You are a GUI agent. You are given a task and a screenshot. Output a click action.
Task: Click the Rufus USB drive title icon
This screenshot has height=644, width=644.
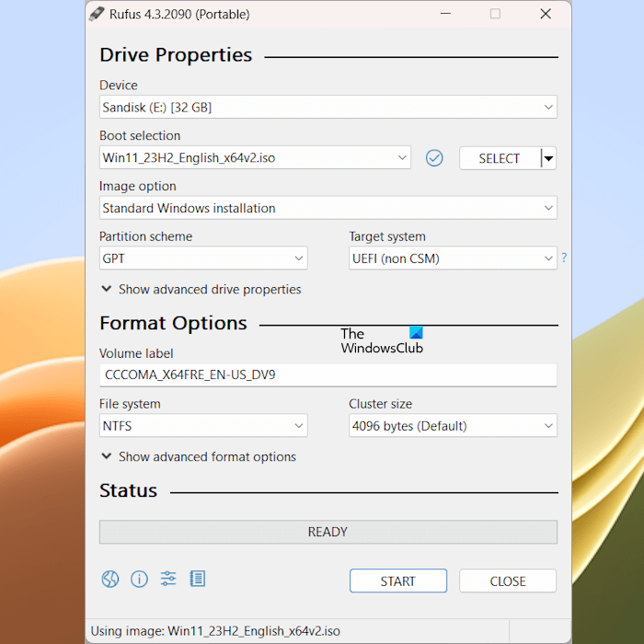pyautogui.click(x=97, y=14)
